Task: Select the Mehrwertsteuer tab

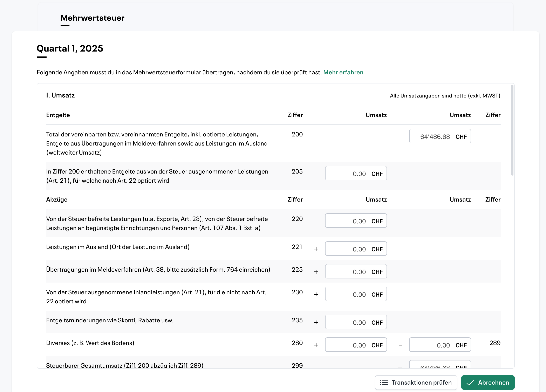Action: [x=93, y=18]
